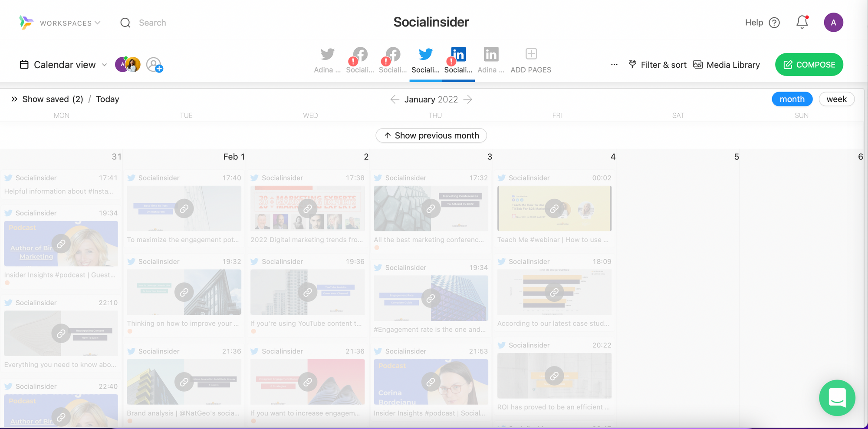The height and width of the screenshot is (429, 868).
Task: Expand the Calendar view dropdown
Action: pyautogui.click(x=104, y=65)
